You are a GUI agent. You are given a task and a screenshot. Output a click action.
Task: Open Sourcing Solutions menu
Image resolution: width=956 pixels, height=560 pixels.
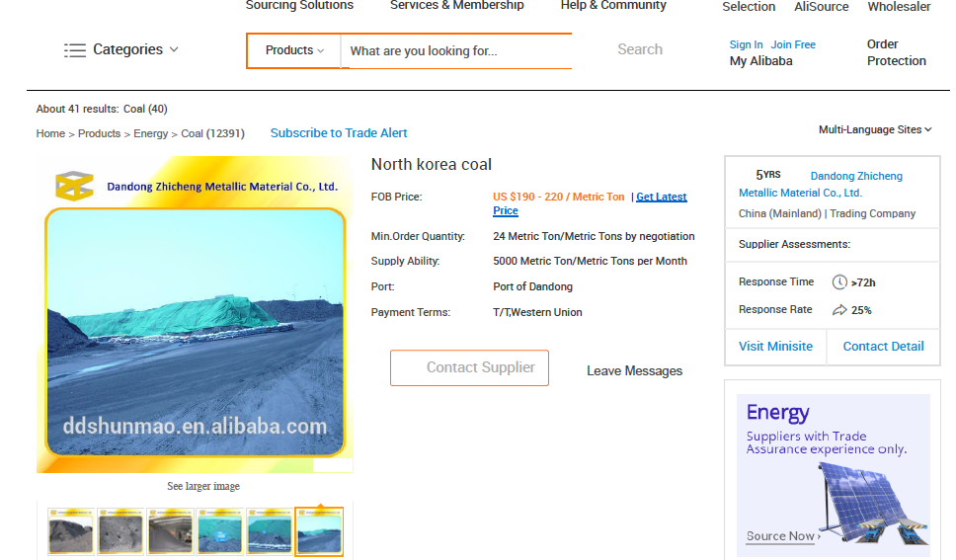[x=299, y=5]
